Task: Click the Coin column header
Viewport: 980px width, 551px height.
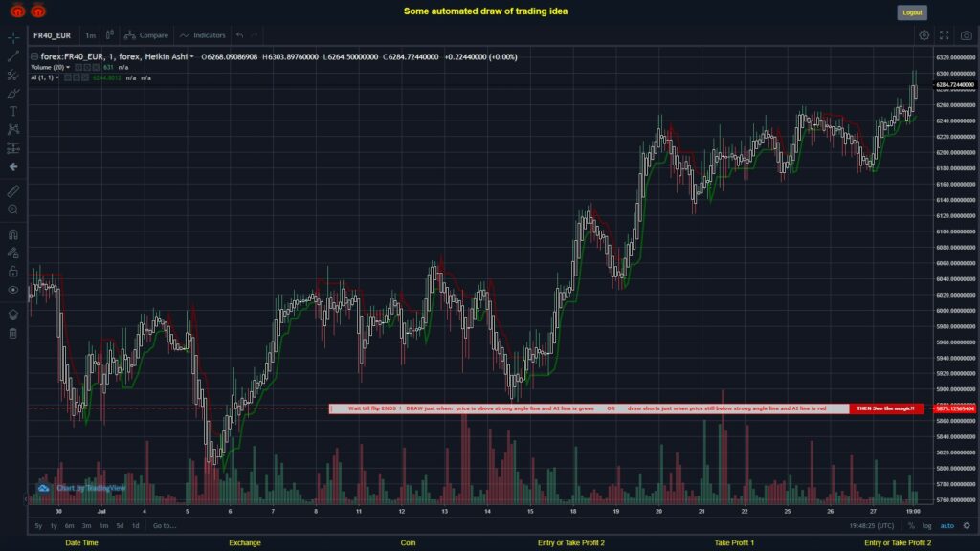Action: point(408,543)
